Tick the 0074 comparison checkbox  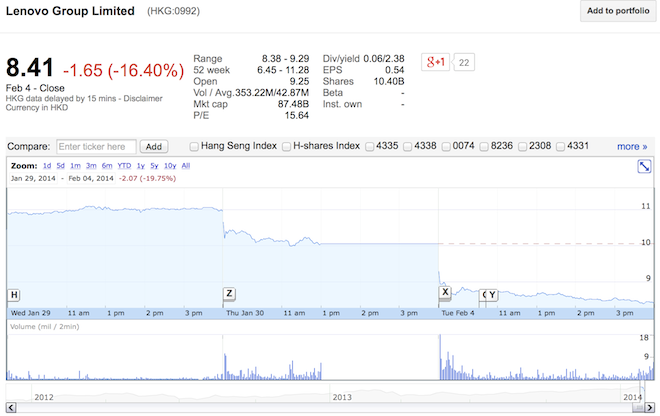446,147
